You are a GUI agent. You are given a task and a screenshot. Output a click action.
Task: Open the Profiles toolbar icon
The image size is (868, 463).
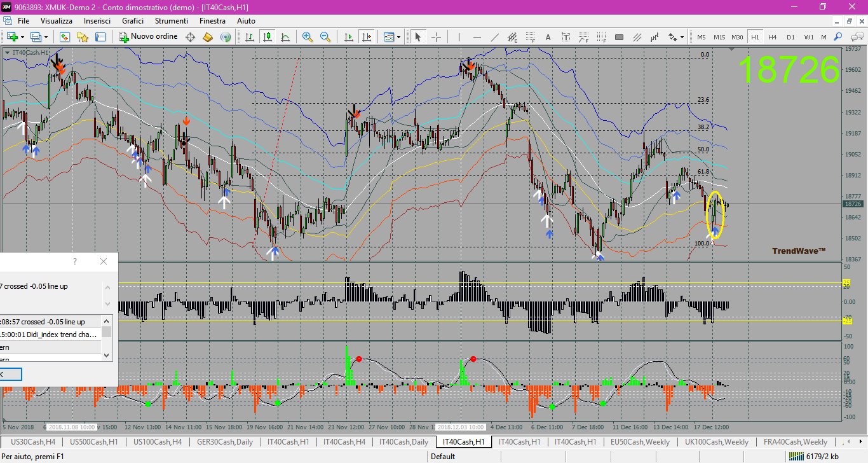36,37
